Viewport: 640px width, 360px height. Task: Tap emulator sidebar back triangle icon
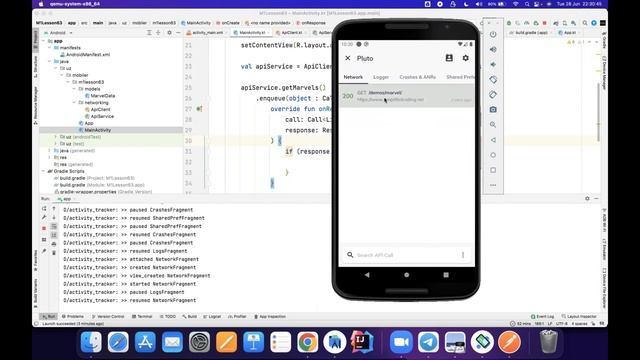pyautogui.click(x=493, y=140)
